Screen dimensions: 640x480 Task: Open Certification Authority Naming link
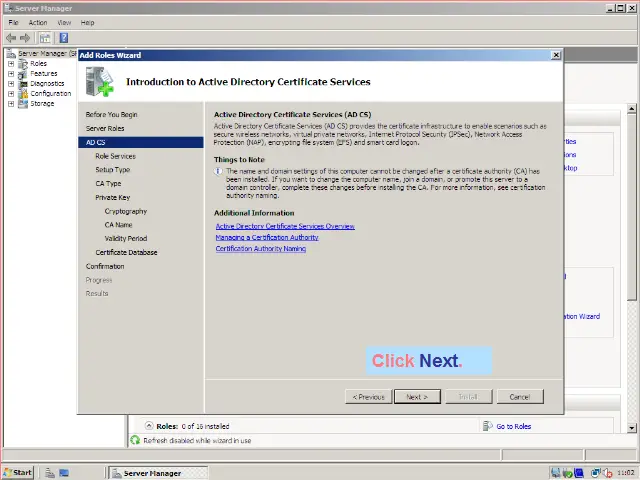pyautogui.click(x=261, y=249)
